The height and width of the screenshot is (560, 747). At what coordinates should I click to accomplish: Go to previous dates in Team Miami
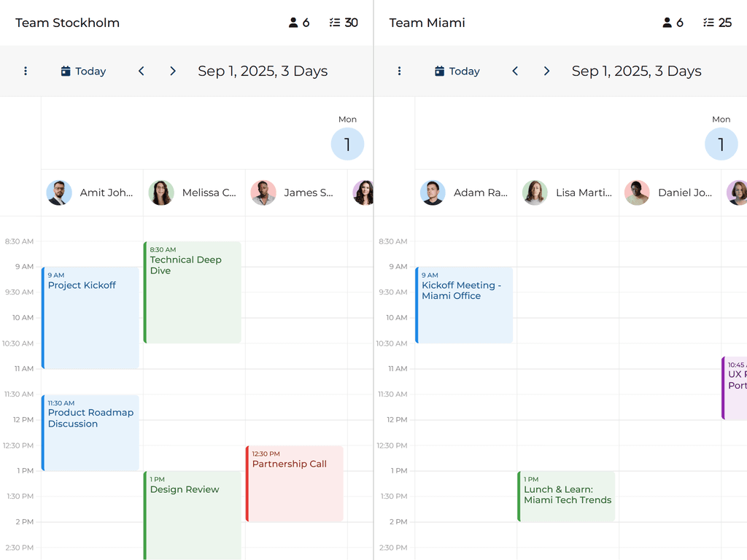[515, 71]
